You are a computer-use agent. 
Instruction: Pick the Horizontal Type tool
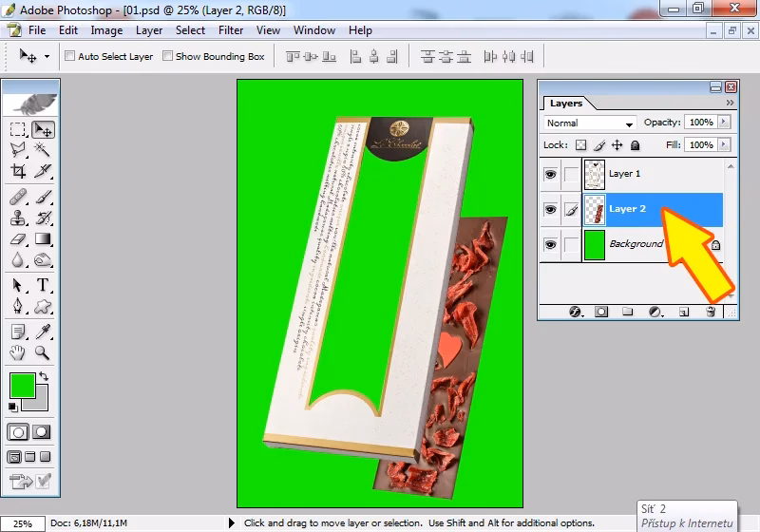tap(43, 286)
